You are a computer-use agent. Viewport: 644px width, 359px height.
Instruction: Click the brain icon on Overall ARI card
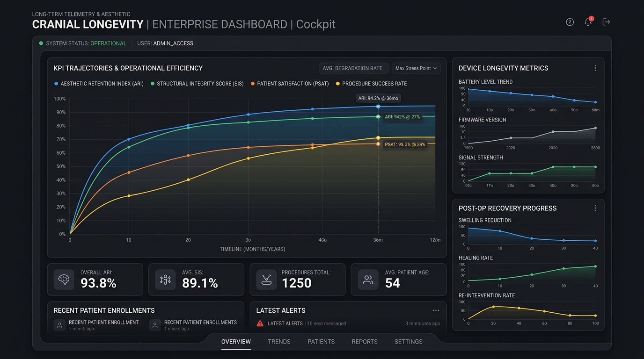[64, 280]
